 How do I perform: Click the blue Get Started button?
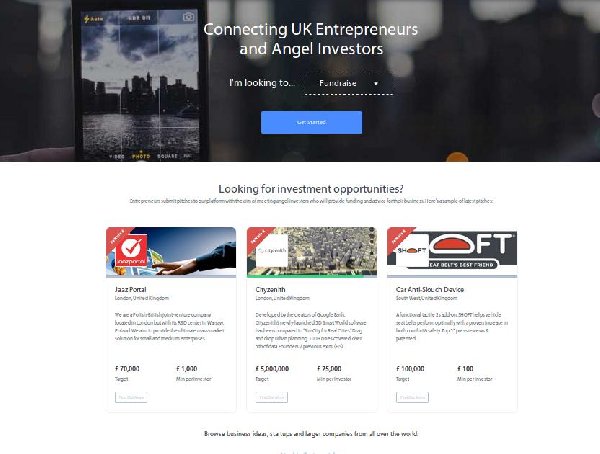tap(311, 122)
